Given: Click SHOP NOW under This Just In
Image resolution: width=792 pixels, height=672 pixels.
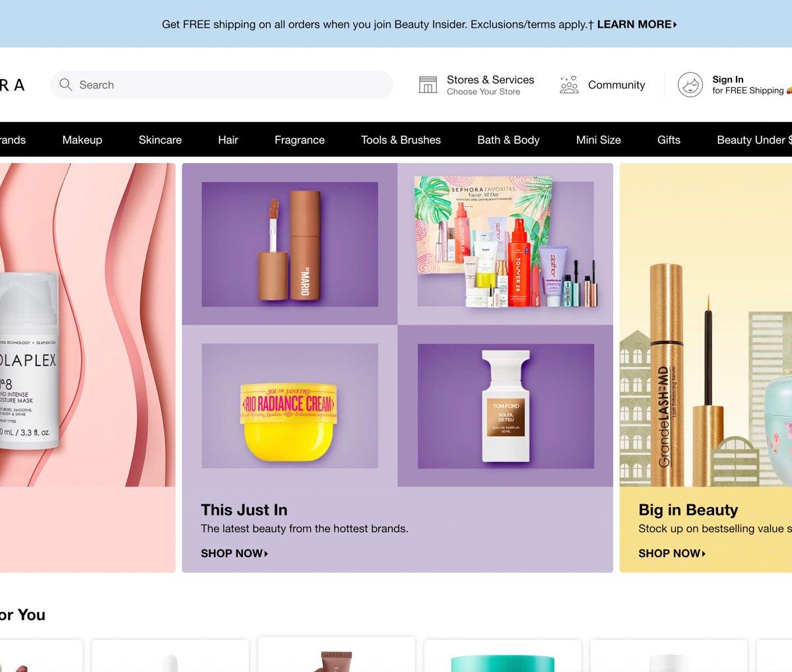Looking at the screenshot, I should [234, 553].
